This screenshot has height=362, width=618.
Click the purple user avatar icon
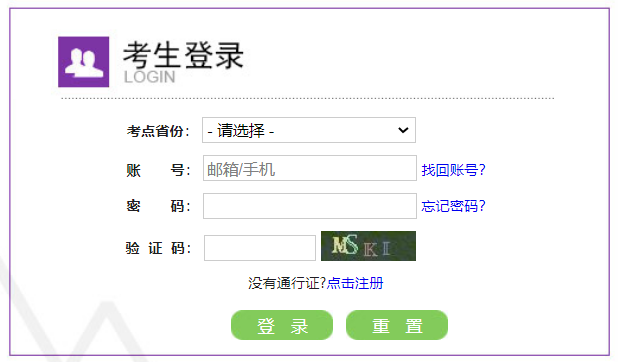84,62
